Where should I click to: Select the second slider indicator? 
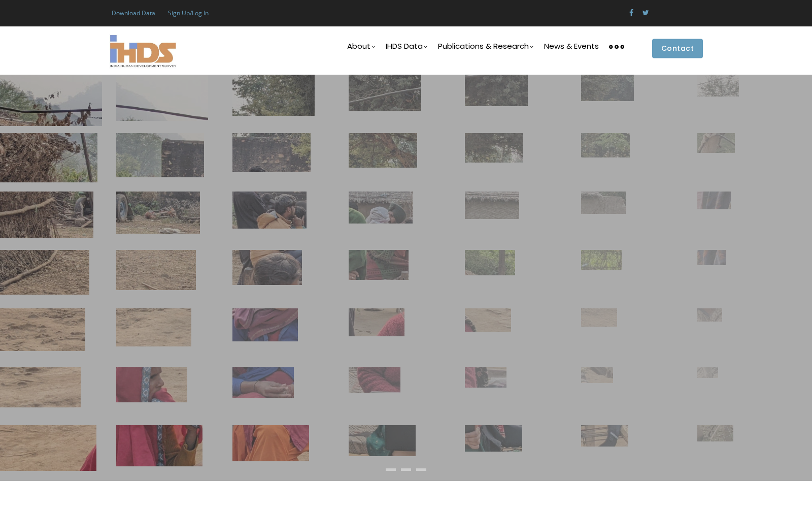406,470
